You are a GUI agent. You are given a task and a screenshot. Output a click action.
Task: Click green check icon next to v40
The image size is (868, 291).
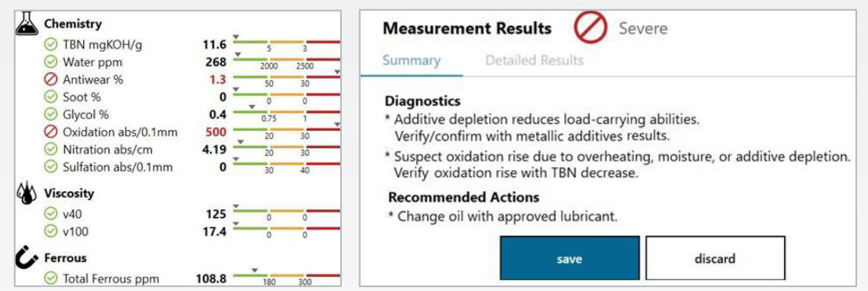click(x=52, y=214)
